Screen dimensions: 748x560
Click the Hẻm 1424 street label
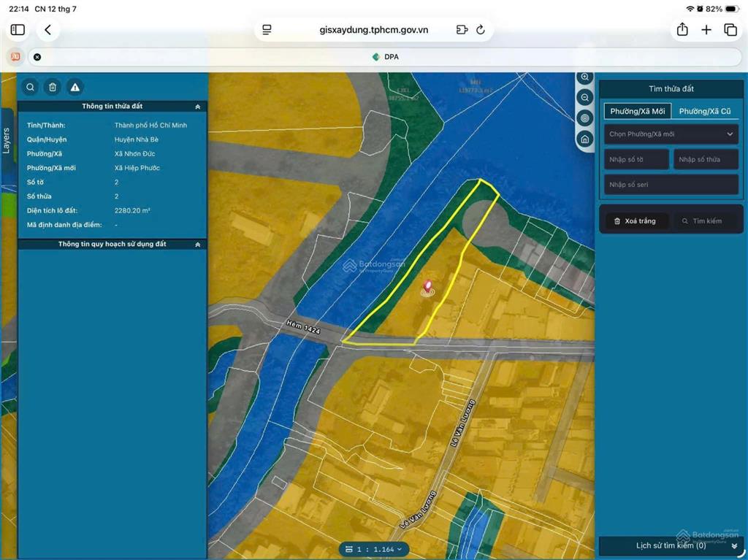tap(303, 327)
